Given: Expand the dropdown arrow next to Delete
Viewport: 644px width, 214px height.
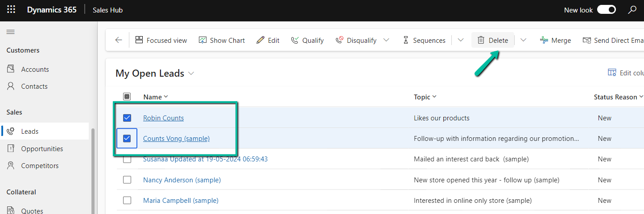Looking at the screenshot, I should (x=524, y=40).
